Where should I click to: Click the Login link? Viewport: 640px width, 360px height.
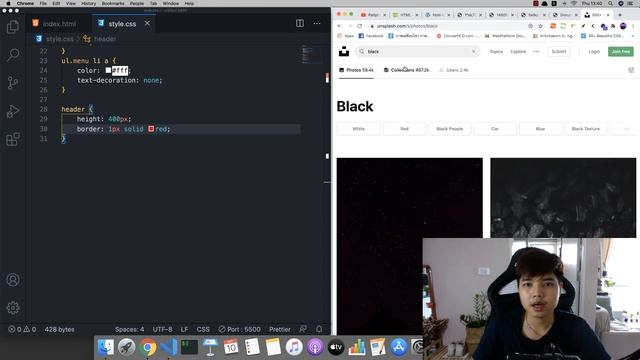(594, 51)
